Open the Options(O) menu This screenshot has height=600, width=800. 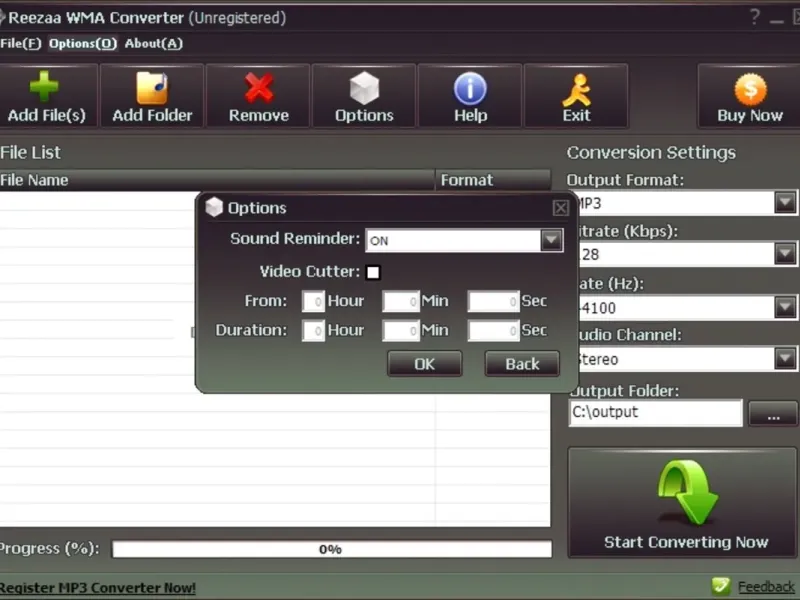pos(83,43)
